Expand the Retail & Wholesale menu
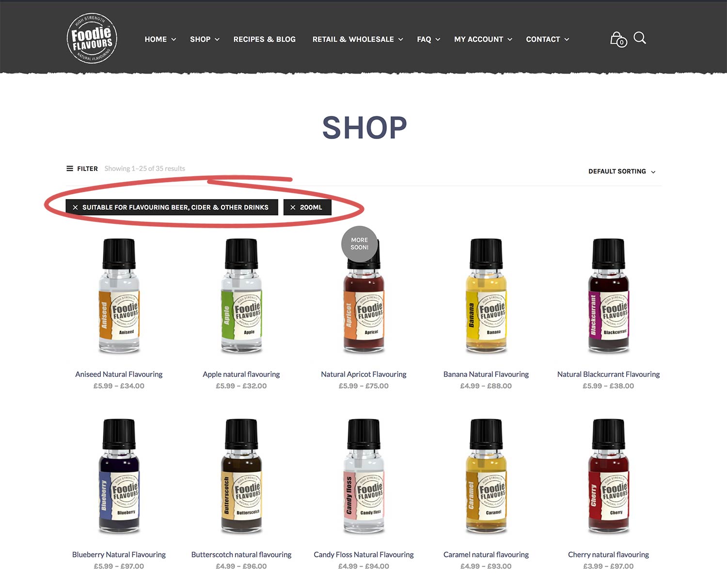This screenshot has width=727, height=588. (x=358, y=39)
